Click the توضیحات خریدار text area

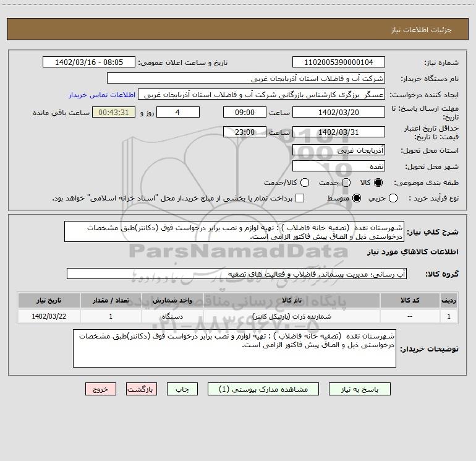234,348
